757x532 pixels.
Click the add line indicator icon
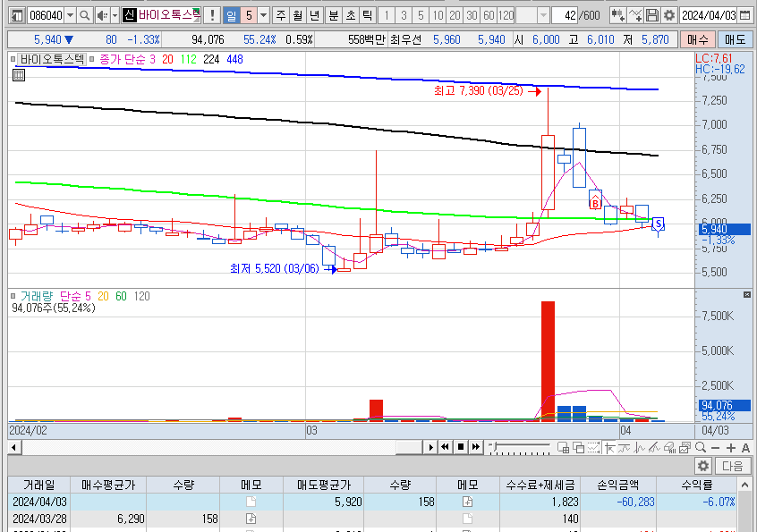(x=634, y=15)
